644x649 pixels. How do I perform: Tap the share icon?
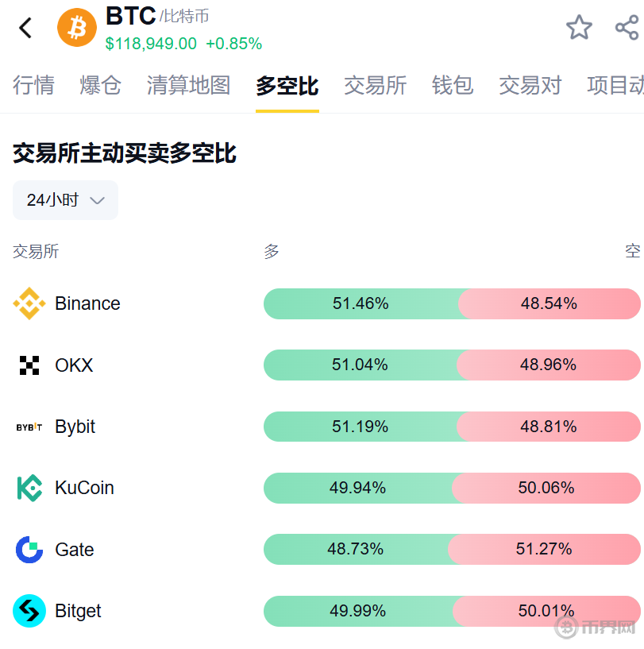tap(627, 28)
